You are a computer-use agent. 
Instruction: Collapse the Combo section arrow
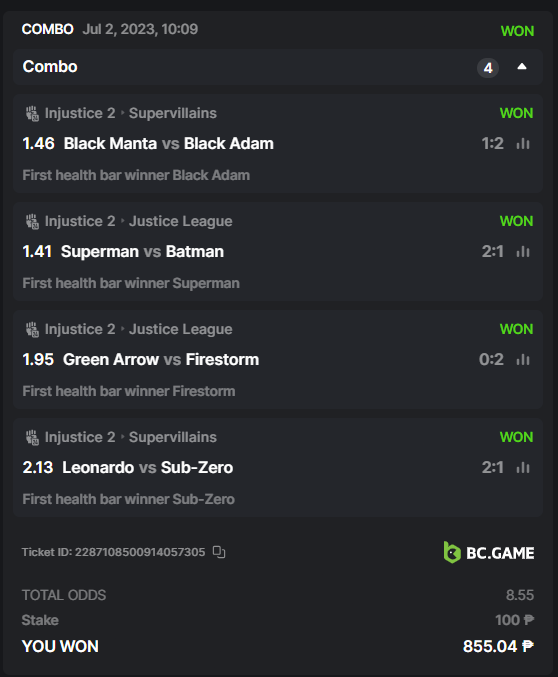pos(522,66)
